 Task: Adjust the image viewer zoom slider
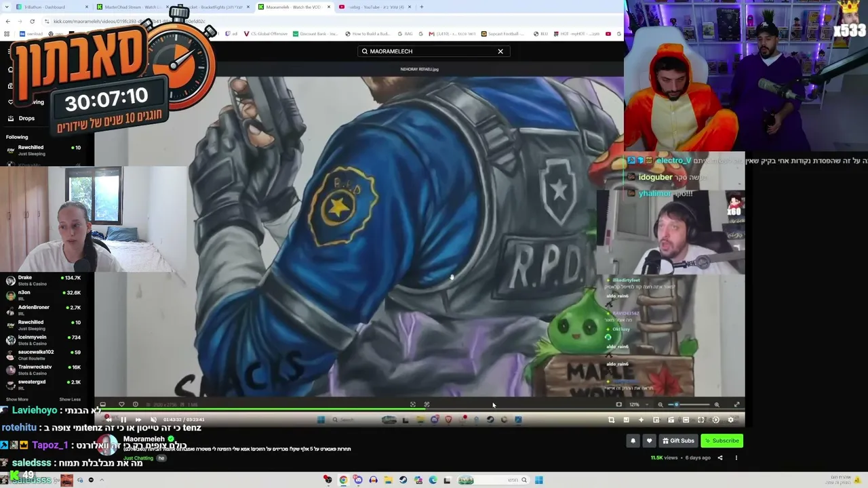(x=688, y=405)
